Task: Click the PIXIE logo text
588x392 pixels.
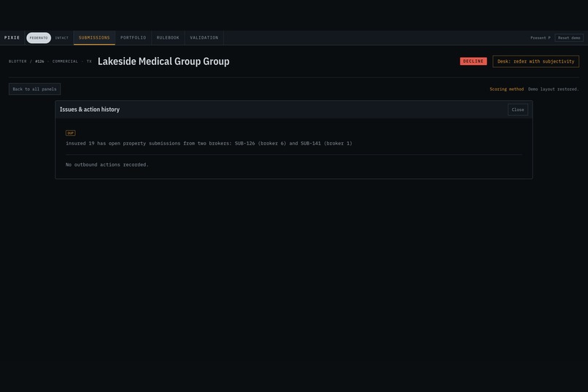Action: tap(12, 37)
